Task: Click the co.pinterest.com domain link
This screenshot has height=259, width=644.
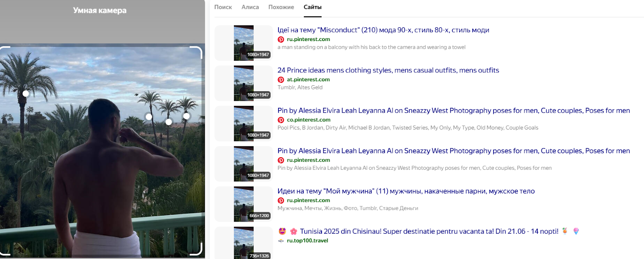Action: 308,120
